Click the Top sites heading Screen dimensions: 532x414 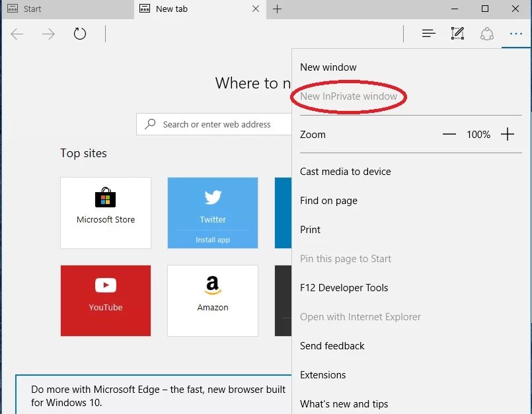(83, 153)
